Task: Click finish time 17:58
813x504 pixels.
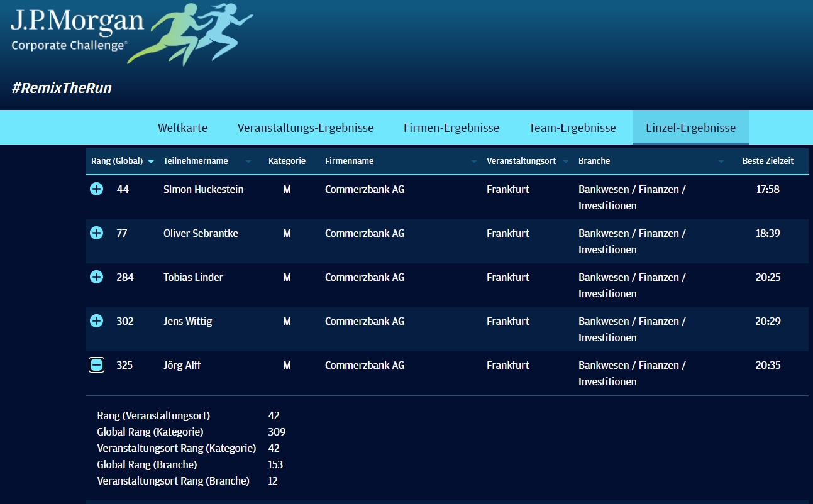Action: (768, 189)
